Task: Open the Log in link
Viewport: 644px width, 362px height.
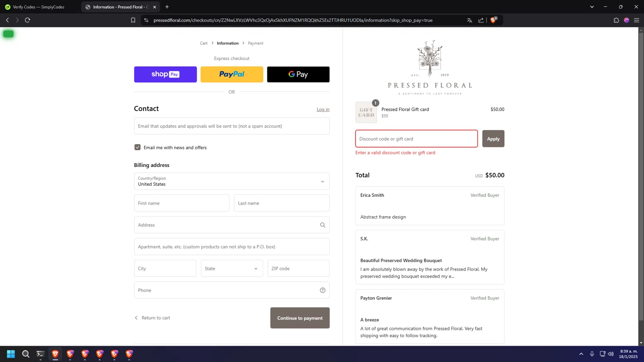Action: point(323,109)
